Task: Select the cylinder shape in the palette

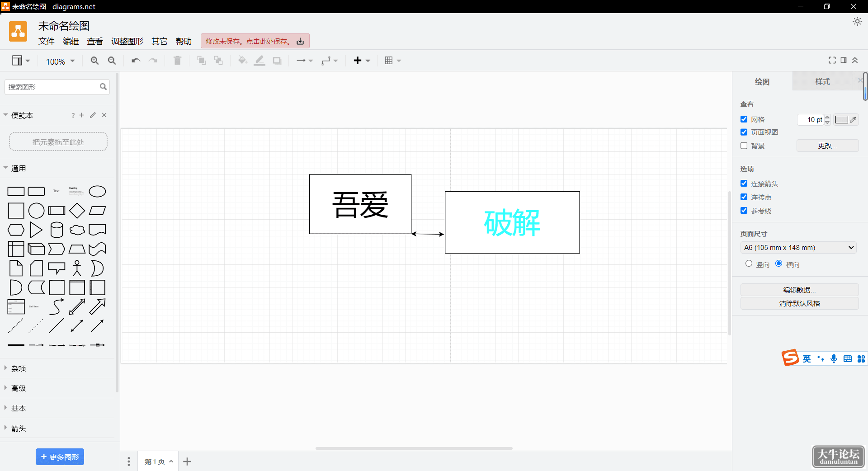Action: 57,230
